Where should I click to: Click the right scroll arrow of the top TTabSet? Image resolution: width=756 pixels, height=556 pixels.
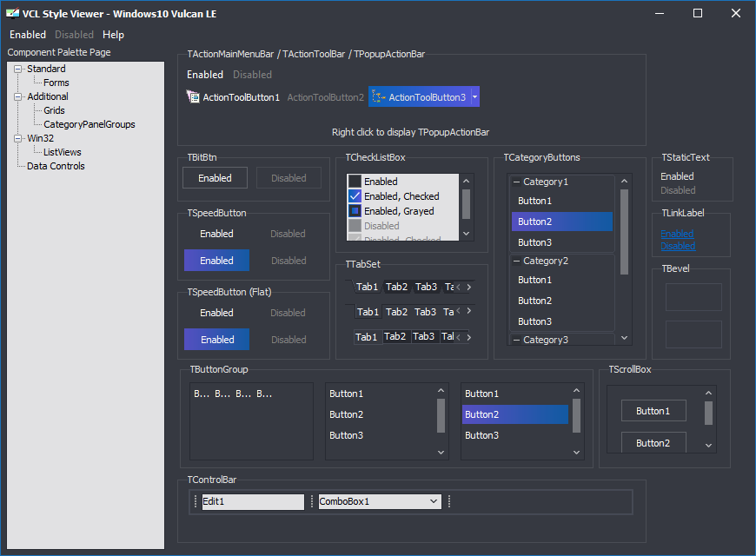tap(468, 287)
